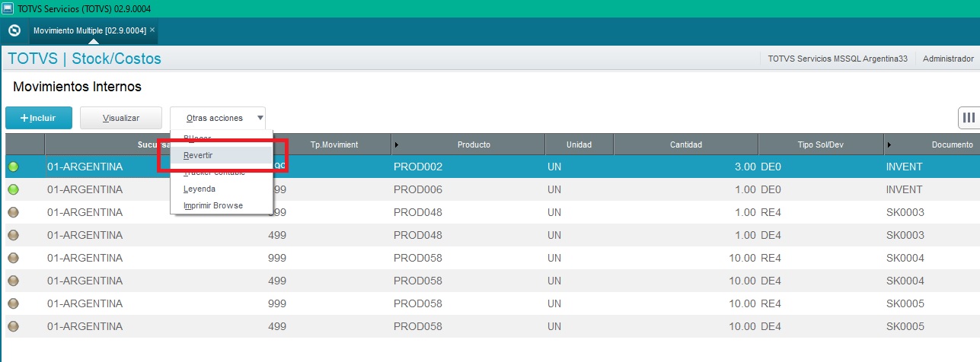Viewport: 980px width, 362px height.
Task: Close the Movimiento Multiple tab
Action: tap(152, 30)
